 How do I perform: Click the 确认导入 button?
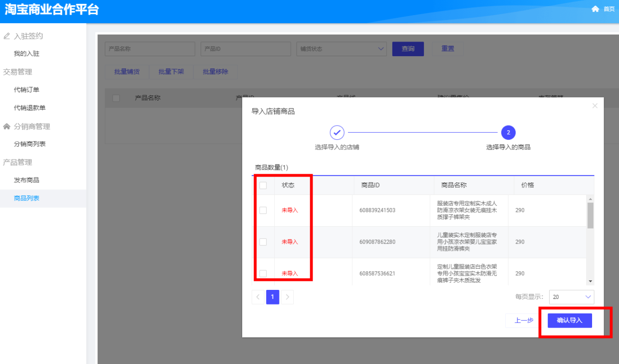(569, 321)
